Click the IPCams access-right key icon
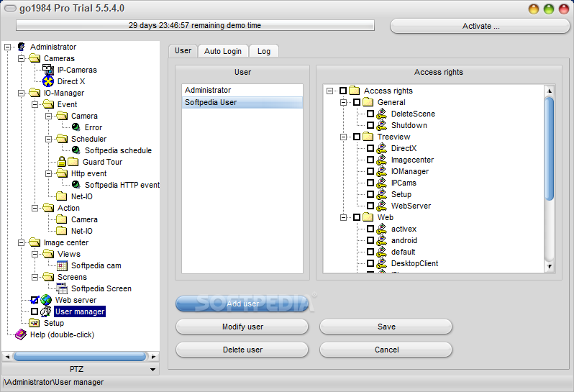The width and height of the screenshot is (574, 392). [x=382, y=183]
